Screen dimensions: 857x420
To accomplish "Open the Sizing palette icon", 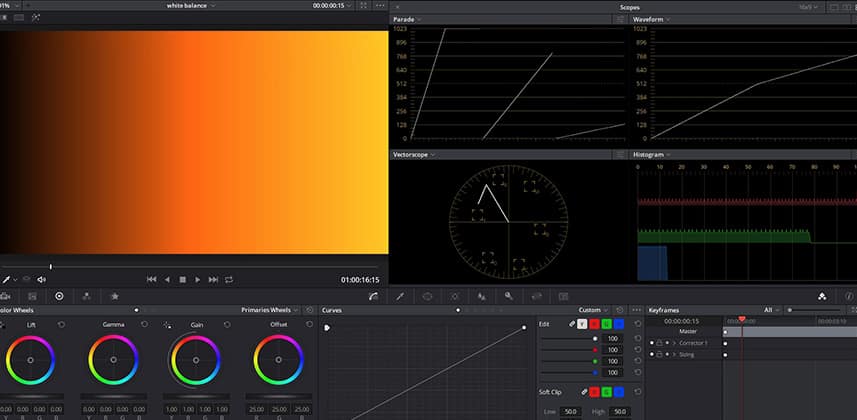I will (x=537, y=296).
